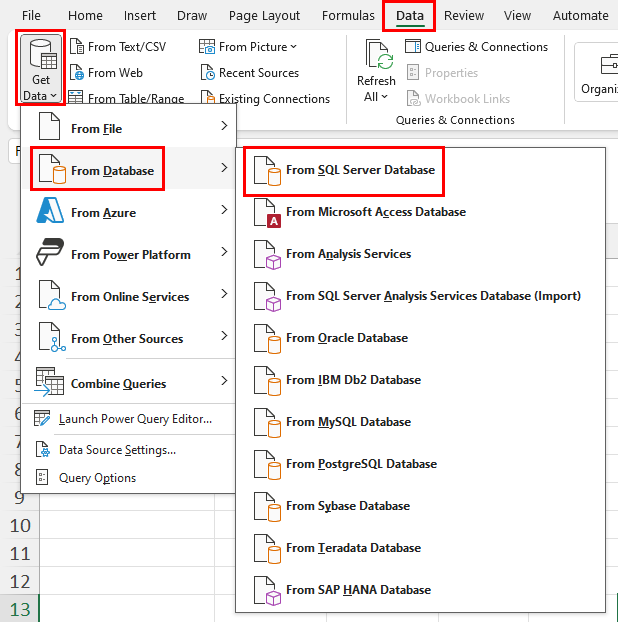The height and width of the screenshot is (622, 618).
Task: Switch to the Formulas tab
Action: (348, 15)
